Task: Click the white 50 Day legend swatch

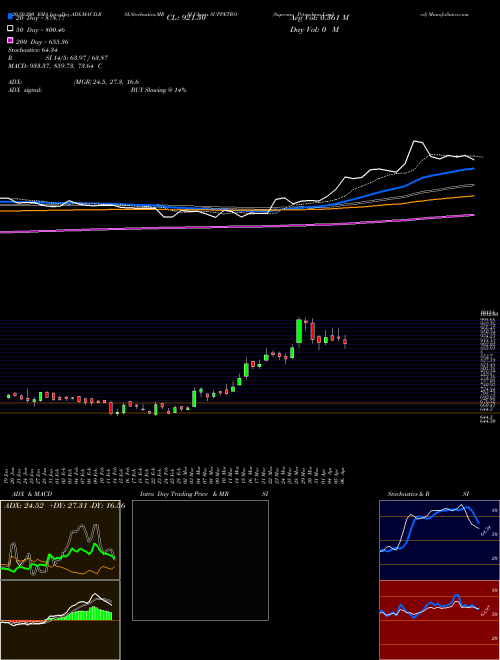Action: coord(11,29)
